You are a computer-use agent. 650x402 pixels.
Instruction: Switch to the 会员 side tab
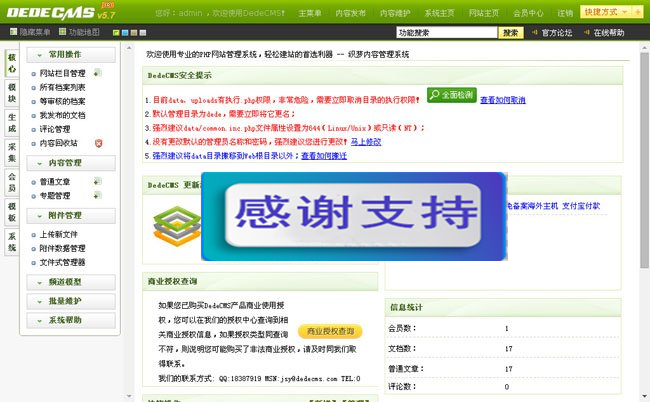12,182
